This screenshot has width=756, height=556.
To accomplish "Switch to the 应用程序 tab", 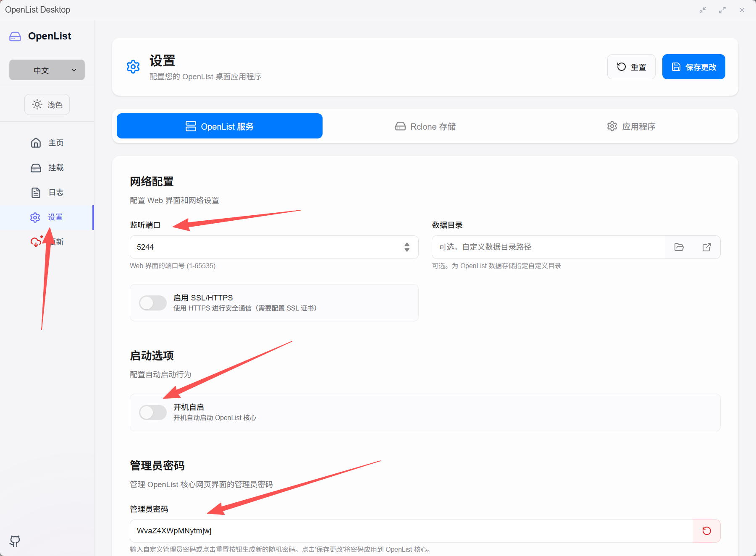I will click(631, 126).
